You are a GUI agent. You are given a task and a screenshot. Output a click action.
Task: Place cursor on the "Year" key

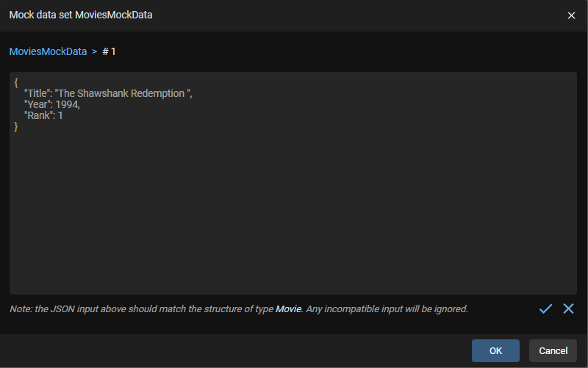click(37, 105)
